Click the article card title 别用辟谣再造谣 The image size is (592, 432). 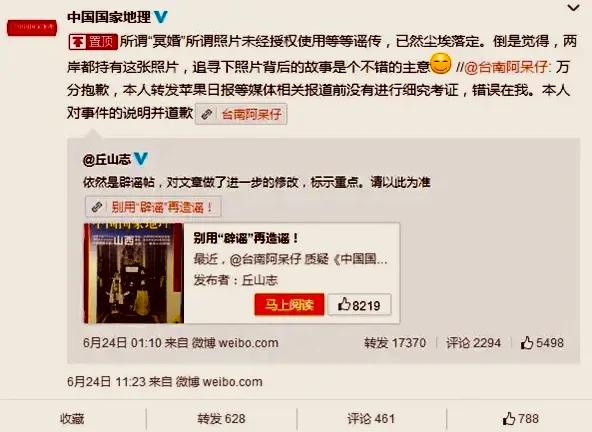point(246,238)
